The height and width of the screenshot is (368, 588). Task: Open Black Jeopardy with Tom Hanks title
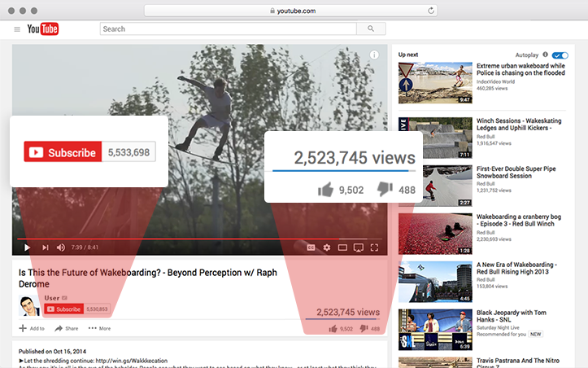[x=511, y=316]
